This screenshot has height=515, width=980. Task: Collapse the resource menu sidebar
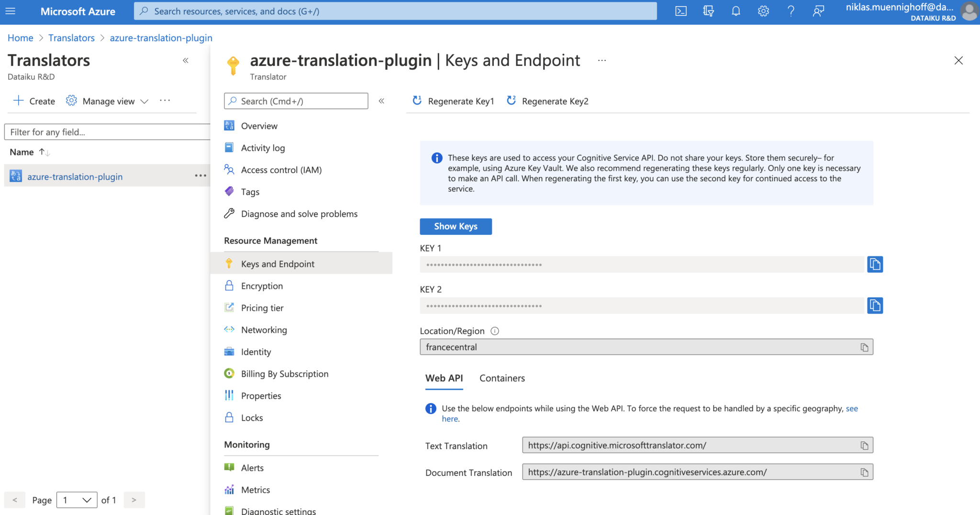tap(381, 101)
